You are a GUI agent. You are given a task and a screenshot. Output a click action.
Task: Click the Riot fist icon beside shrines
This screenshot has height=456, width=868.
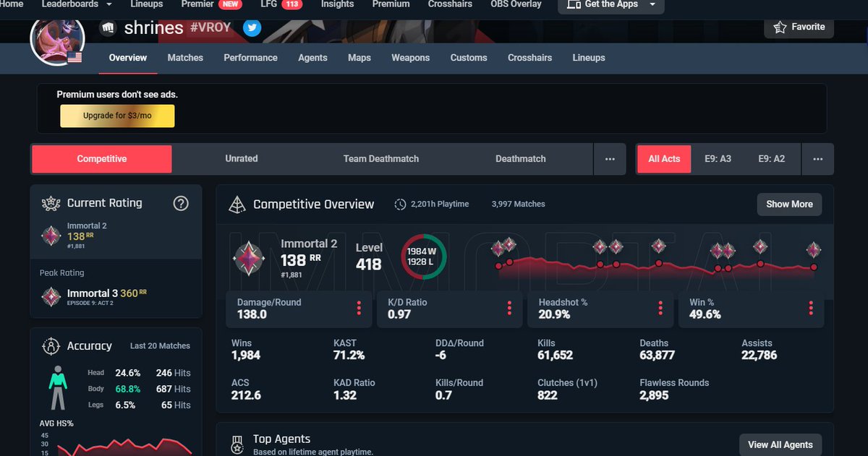[108, 28]
